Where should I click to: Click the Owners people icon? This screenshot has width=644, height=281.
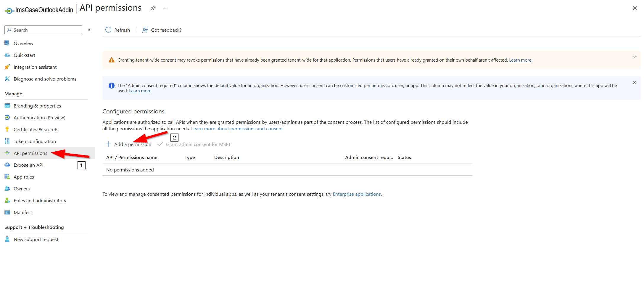(7, 189)
